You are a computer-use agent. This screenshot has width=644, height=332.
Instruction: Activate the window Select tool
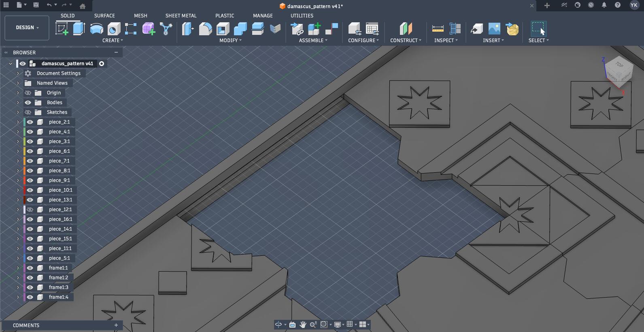538,29
